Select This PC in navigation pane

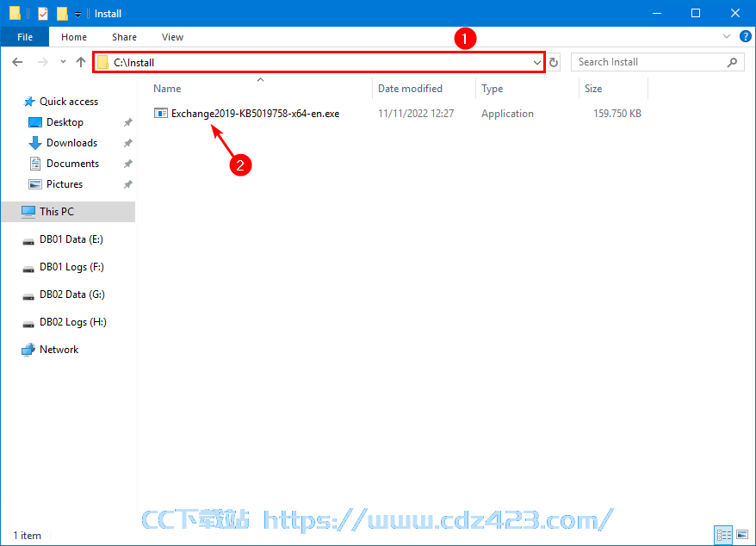(57, 212)
